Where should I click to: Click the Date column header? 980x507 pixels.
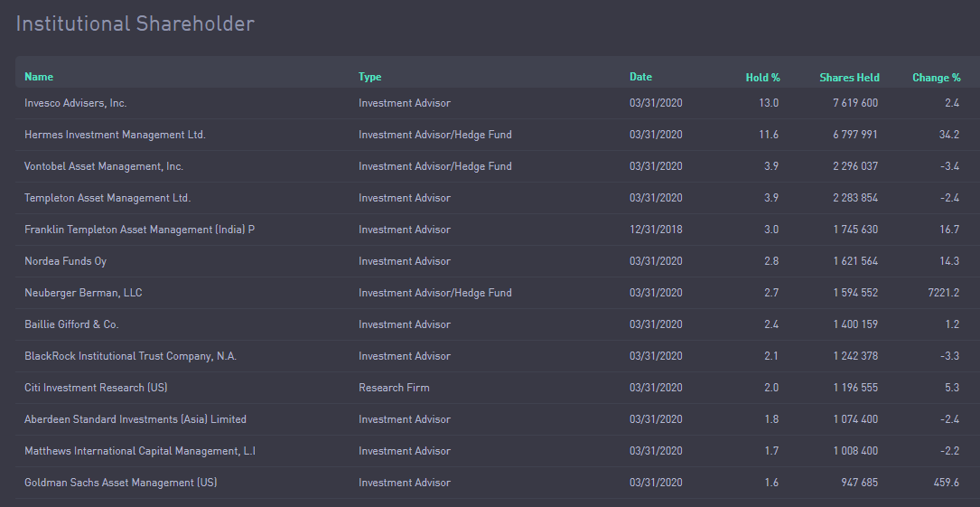click(x=640, y=77)
